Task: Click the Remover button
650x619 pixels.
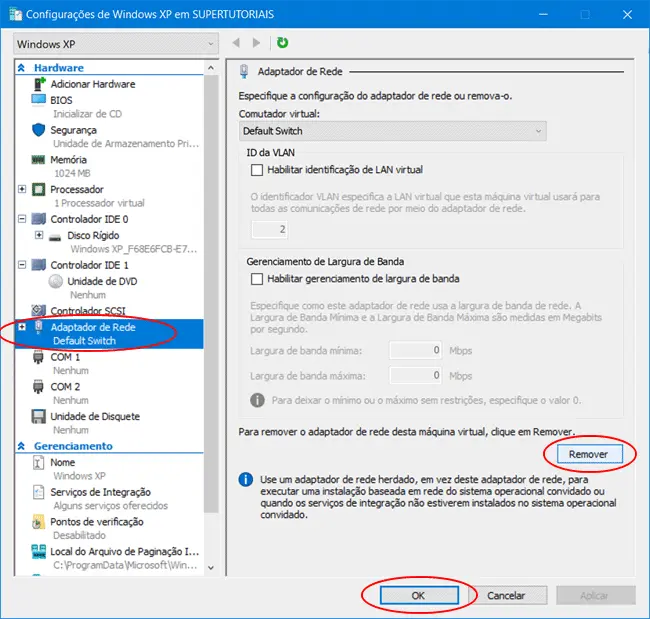Action: 589,454
